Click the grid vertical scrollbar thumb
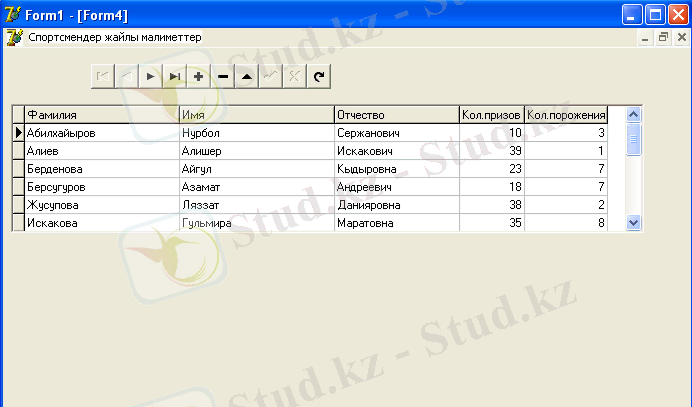 [x=633, y=139]
